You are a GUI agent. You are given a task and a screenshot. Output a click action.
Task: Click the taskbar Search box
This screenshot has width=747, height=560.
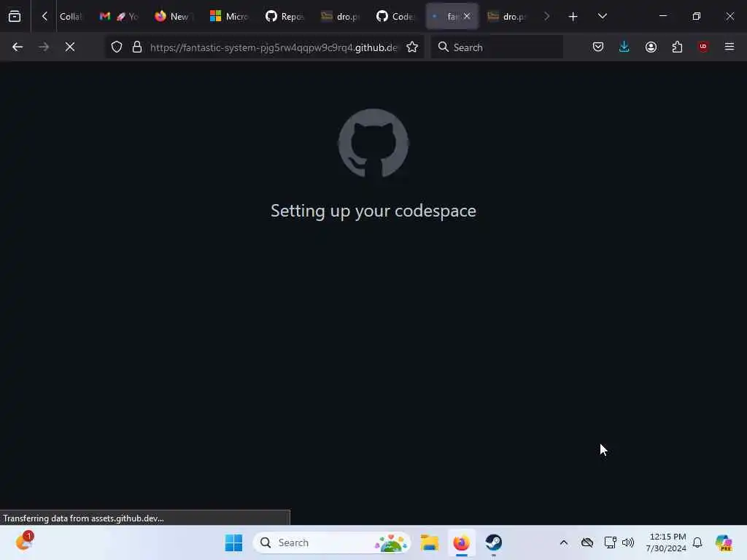[x=332, y=542]
